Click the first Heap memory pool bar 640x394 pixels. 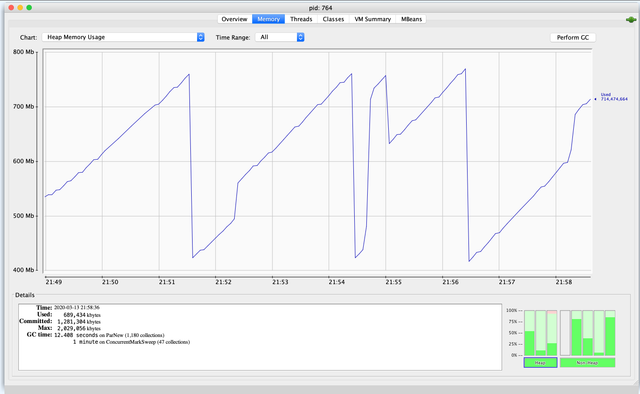(529, 333)
